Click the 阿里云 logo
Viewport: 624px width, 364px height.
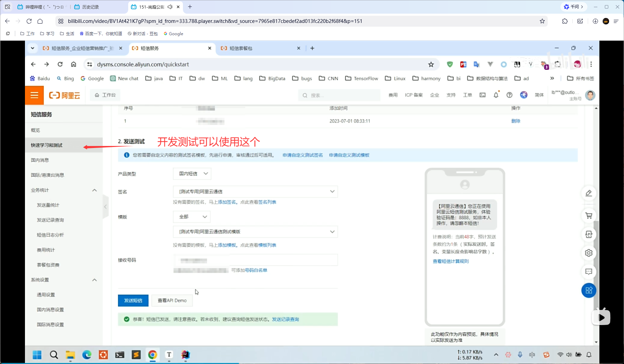65,95
